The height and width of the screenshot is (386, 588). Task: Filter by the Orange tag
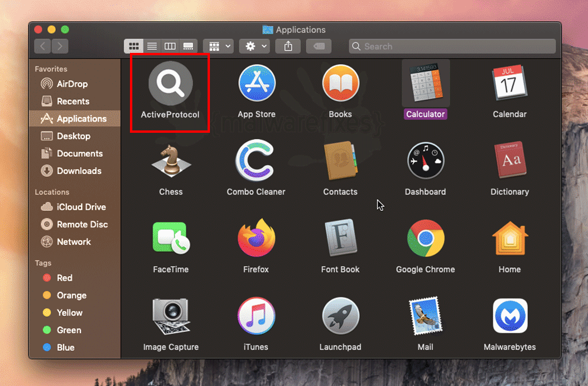(75, 296)
